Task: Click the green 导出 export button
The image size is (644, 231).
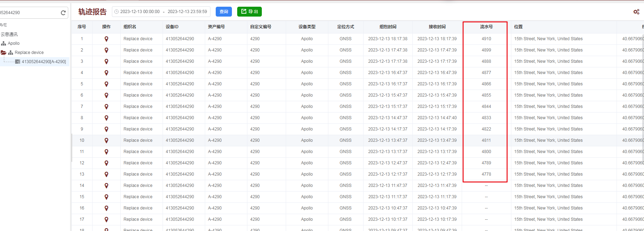Action: tap(249, 12)
